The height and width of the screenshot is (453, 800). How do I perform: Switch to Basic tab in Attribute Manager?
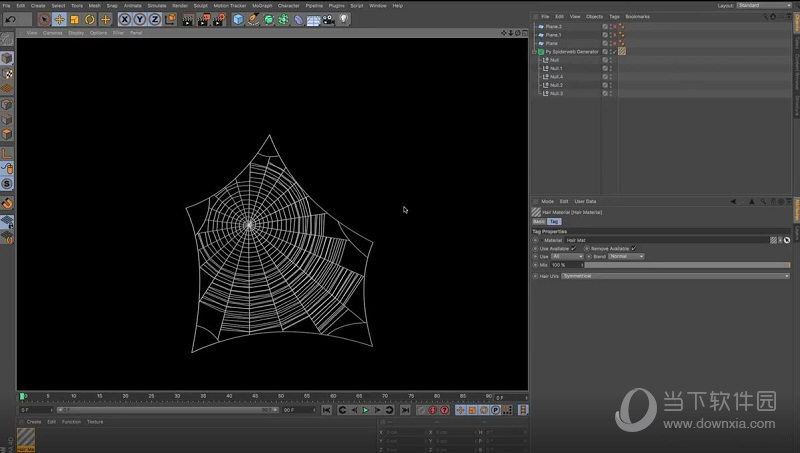point(539,221)
